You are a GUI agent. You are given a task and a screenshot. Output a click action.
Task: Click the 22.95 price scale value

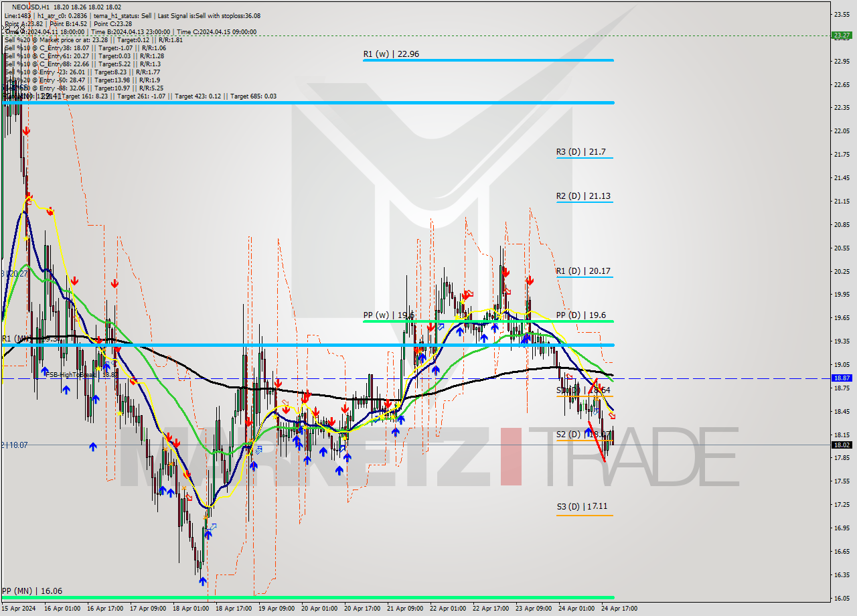[x=842, y=61]
